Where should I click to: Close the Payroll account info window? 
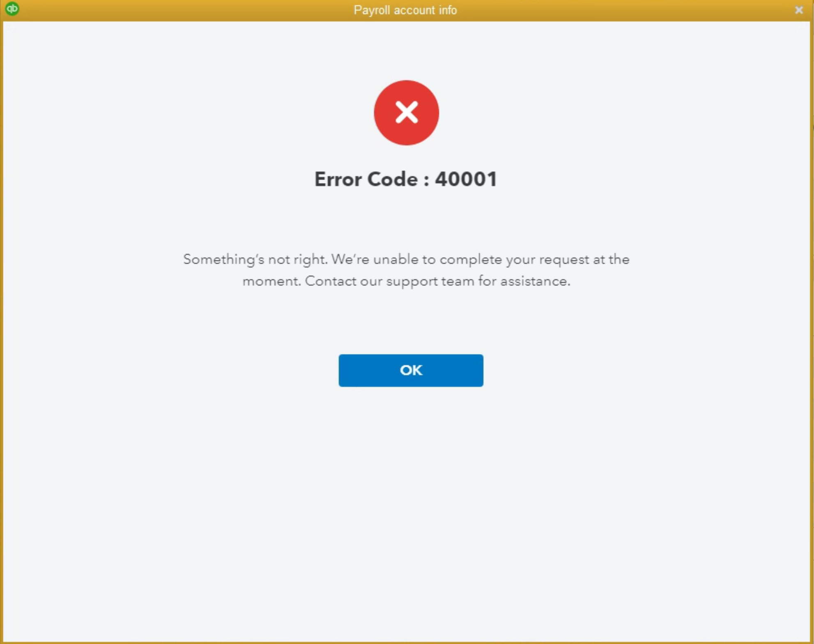[798, 10]
